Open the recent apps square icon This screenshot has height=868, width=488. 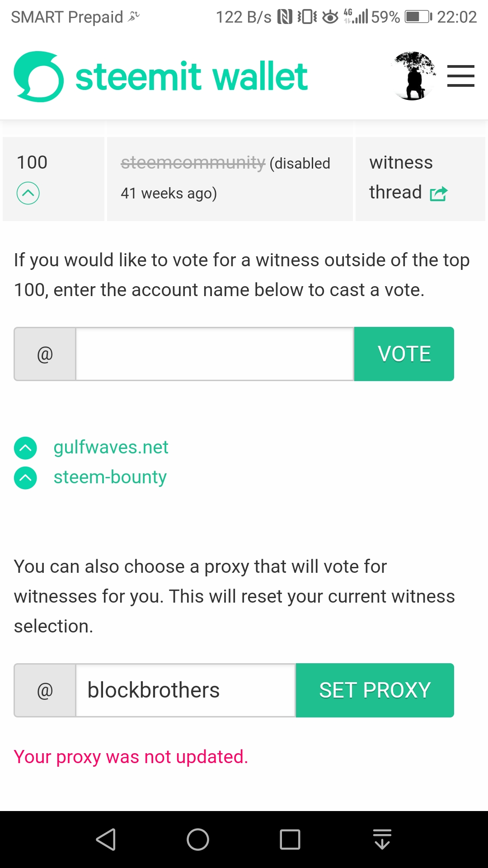tap(290, 840)
